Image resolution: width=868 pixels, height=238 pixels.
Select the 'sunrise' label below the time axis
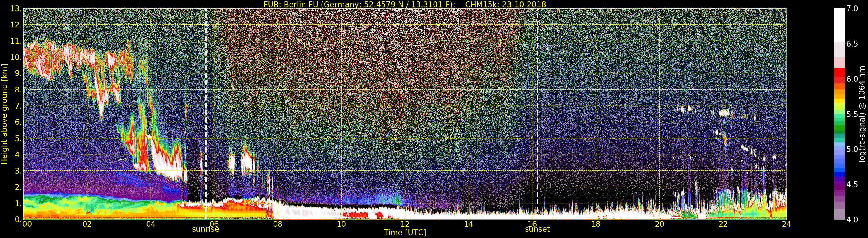pos(206,229)
